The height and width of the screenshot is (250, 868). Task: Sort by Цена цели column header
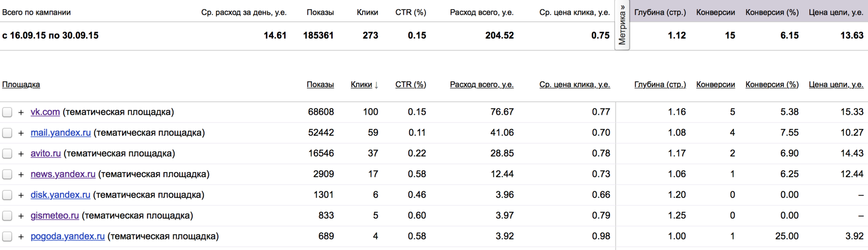(836, 85)
